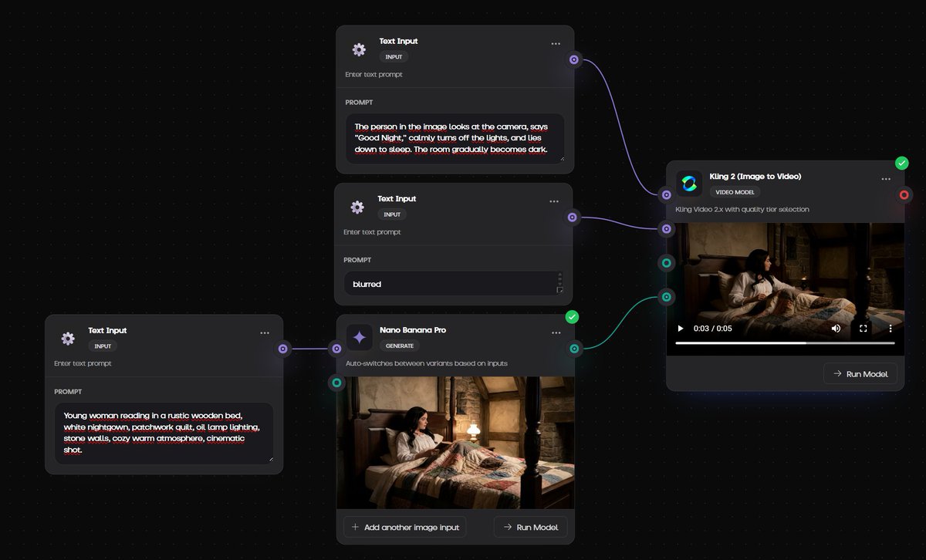Select Kling 2 teal port wired from Nano Banana
Screen dimensions: 926x560
click(x=667, y=297)
